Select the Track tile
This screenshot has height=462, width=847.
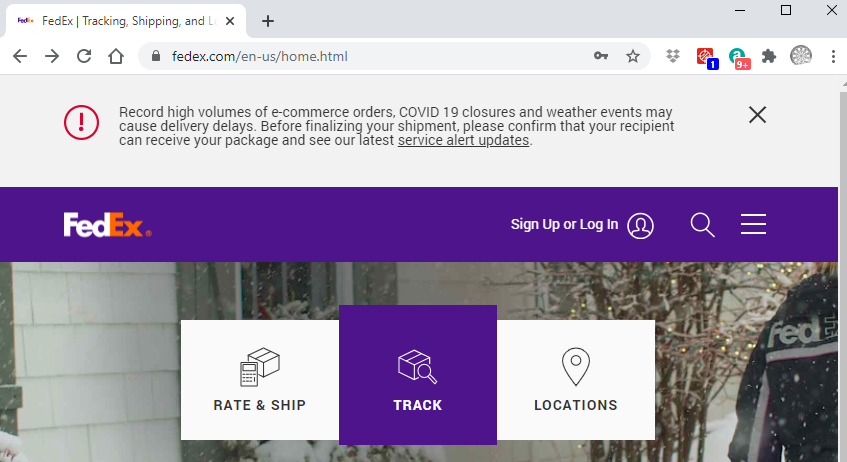[418, 375]
